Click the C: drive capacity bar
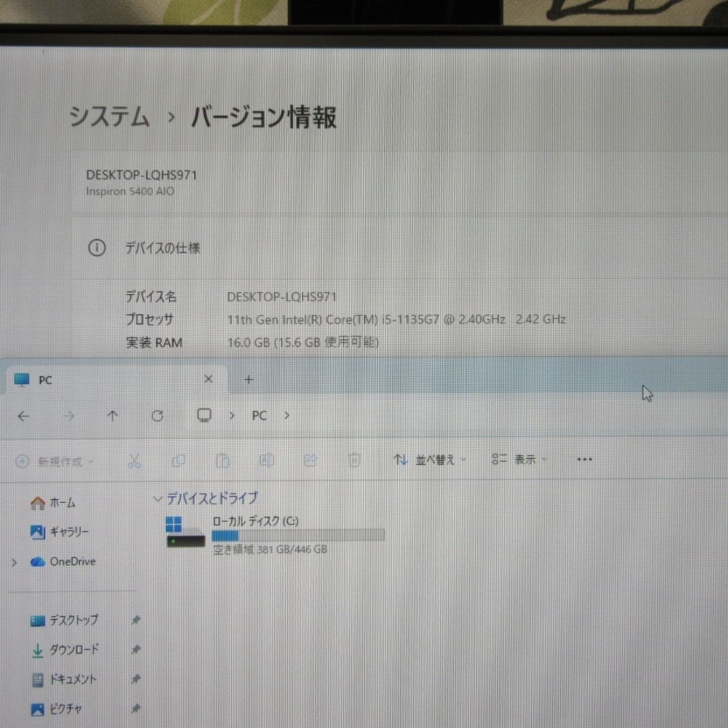728x728 pixels. point(299,534)
